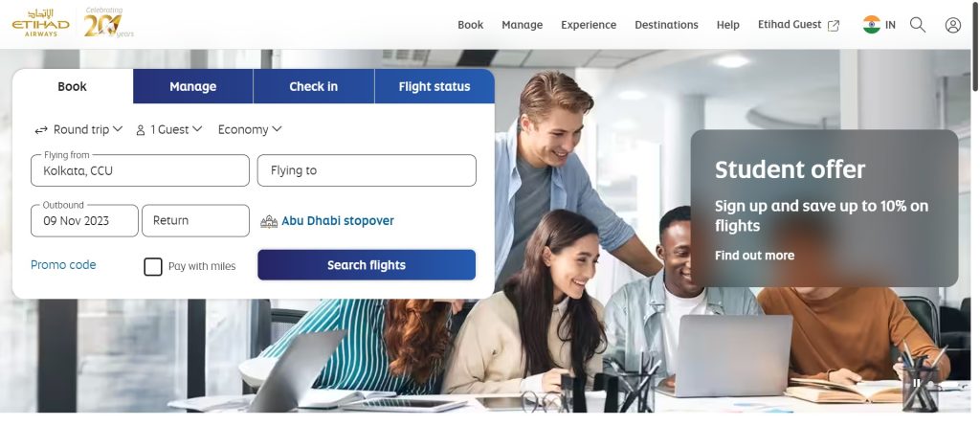Click the Abu Dhabi stopover mosque icon

[269, 221]
